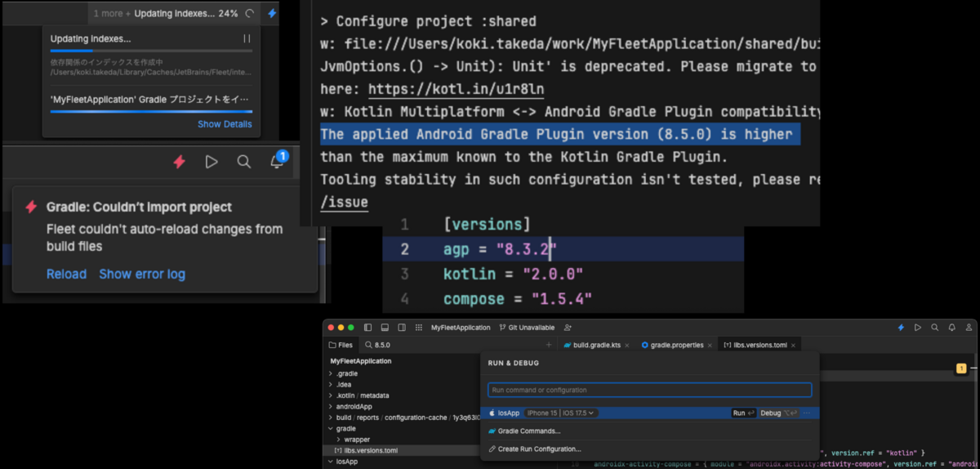Click the bell icon in Fleet window toolbar
Screen dimensions: 980x469
pyautogui.click(x=951, y=328)
